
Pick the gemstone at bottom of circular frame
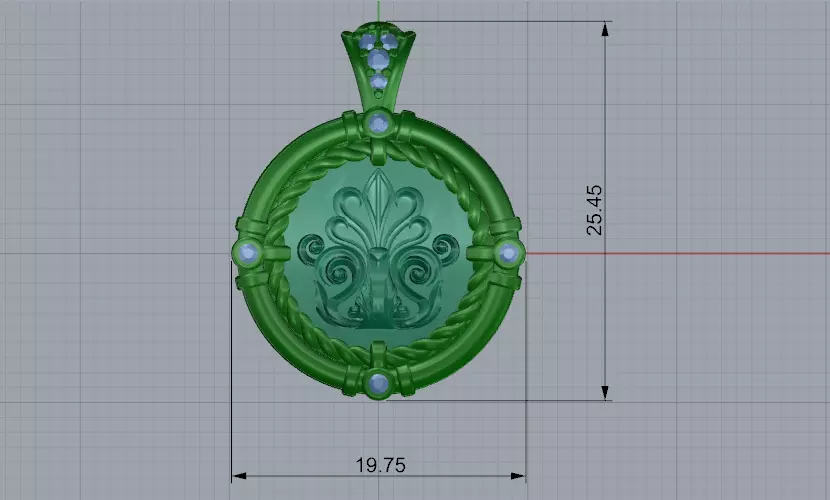(378, 384)
